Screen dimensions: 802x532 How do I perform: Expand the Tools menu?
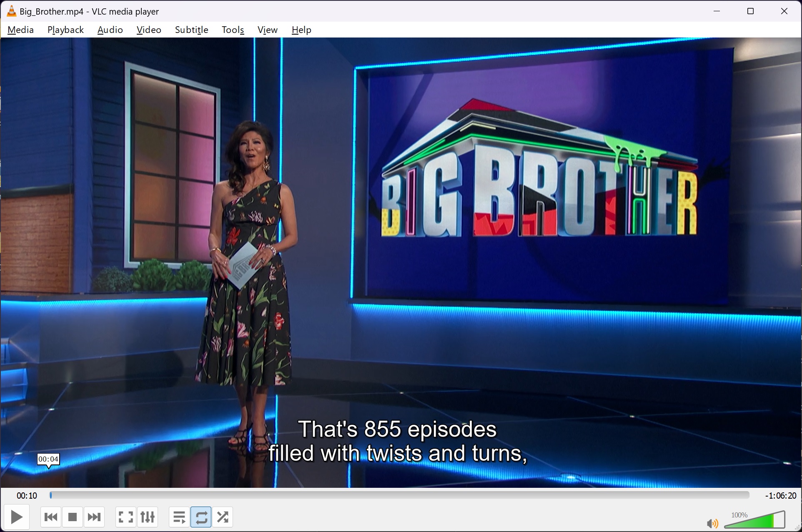point(233,30)
